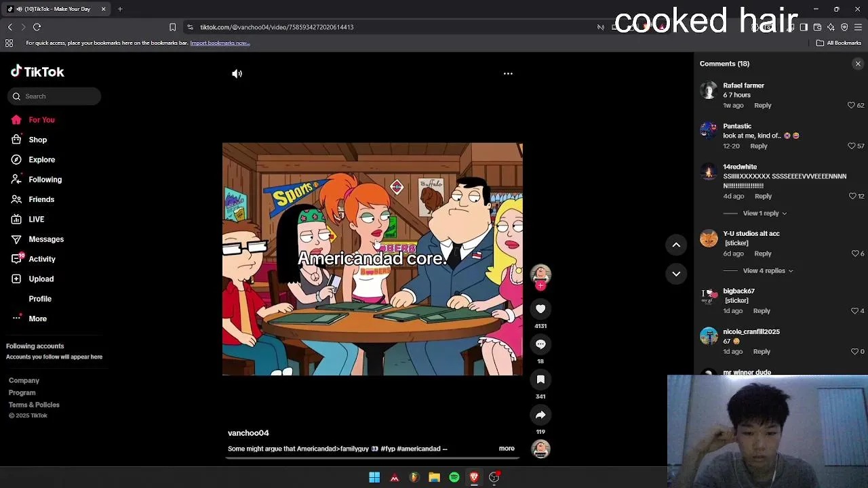This screenshot has width=868, height=488.
Task: Like 14redwhite's comment
Action: click(x=852, y=196)
